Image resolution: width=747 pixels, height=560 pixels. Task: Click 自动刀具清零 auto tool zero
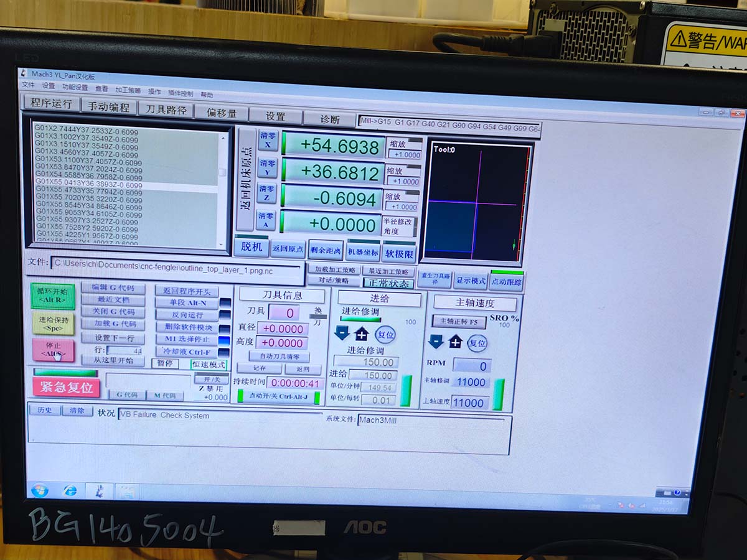[x=279, y=357]
